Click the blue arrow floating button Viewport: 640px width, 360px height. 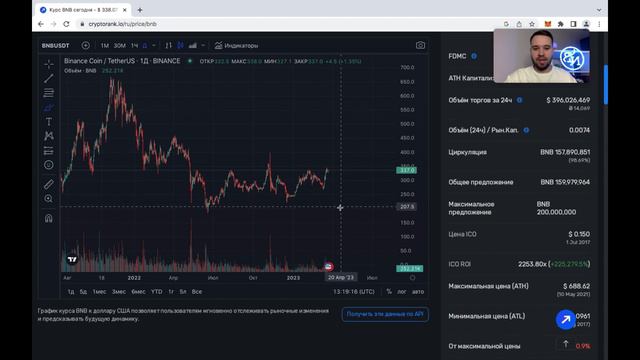pyautogui.click(x=566, y=320)
